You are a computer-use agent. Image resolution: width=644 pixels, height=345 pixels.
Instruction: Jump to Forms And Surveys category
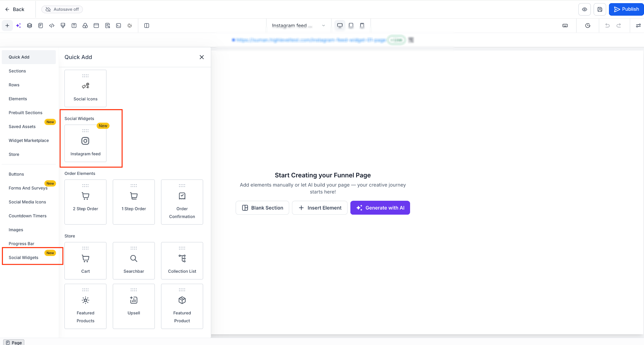pos(29,188)
